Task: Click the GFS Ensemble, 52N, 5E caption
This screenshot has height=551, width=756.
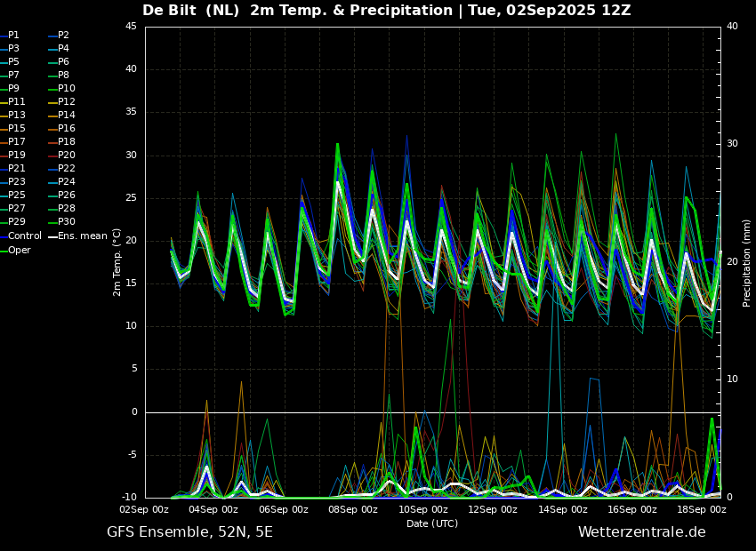Action: (189, 532)
